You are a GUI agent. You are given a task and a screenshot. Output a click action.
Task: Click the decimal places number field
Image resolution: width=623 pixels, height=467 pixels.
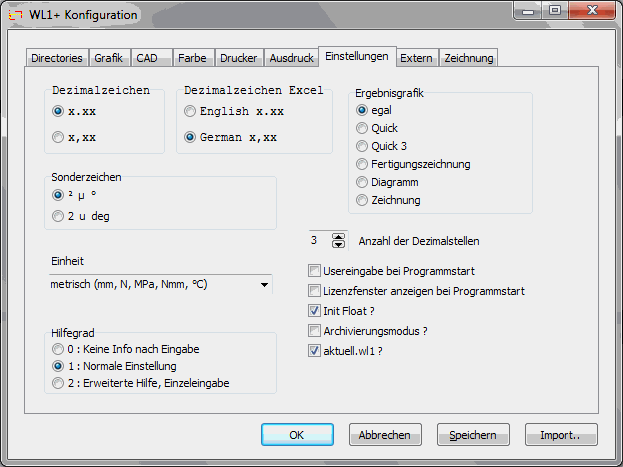click(x=317, y=241)
